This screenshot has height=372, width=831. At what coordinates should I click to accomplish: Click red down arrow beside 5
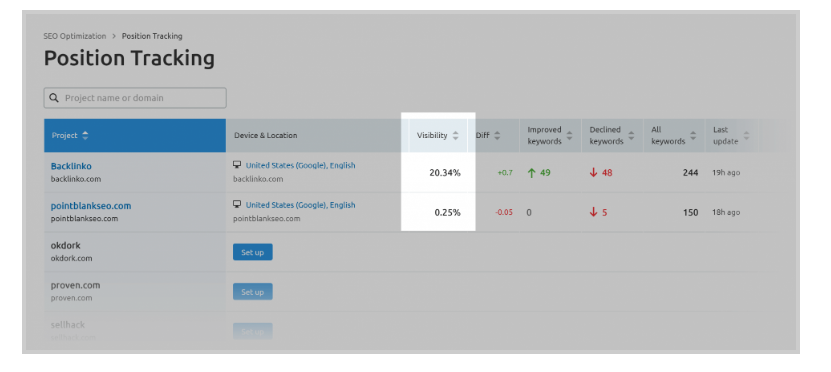[x=593, y=212]
